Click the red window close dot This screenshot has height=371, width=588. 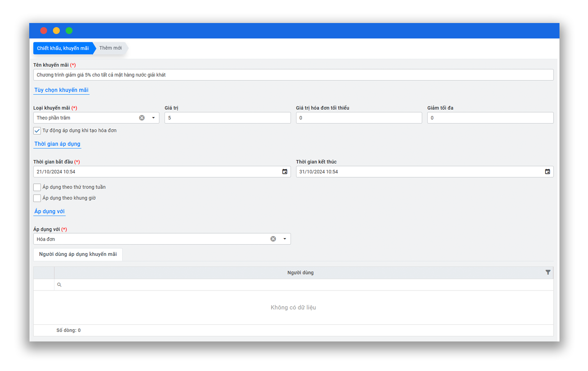44,31
